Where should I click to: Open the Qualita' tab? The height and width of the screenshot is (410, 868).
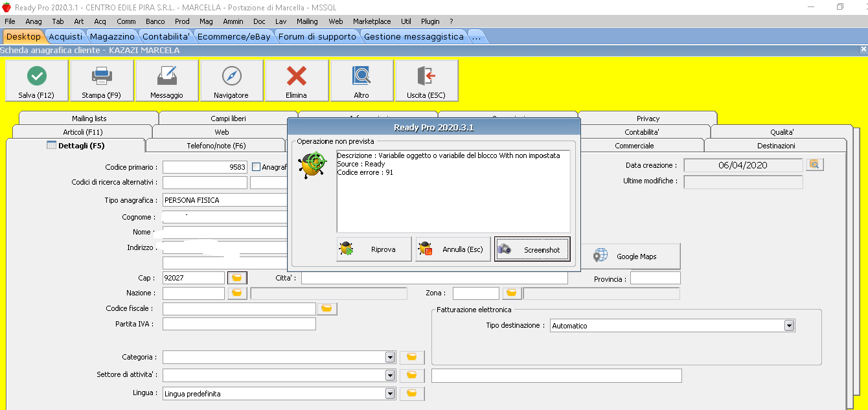[782, 132]
